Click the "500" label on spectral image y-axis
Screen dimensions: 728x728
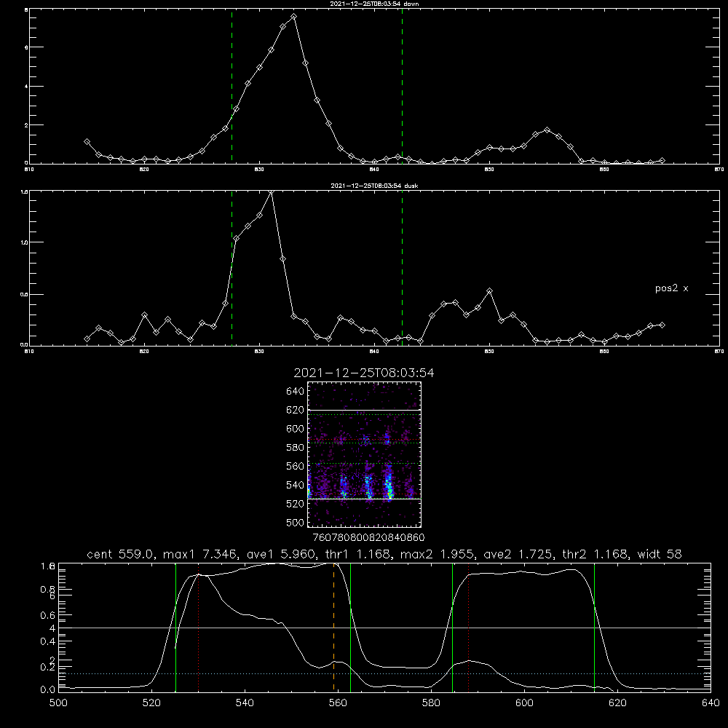click(296, 522)
